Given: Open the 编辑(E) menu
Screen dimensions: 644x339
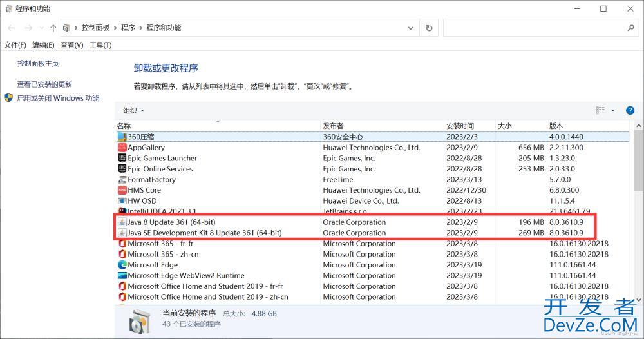Looking at the screenshot, I should [x=44, y=45].
